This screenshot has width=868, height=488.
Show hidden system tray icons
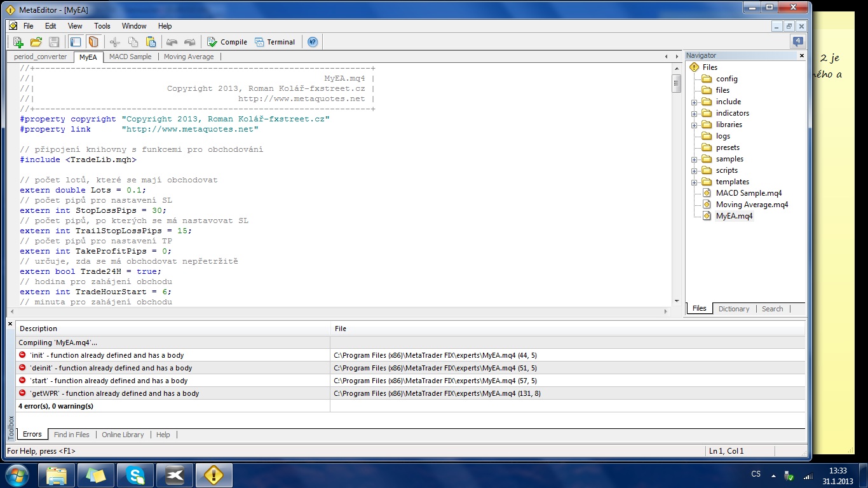[x=773, y=475]
